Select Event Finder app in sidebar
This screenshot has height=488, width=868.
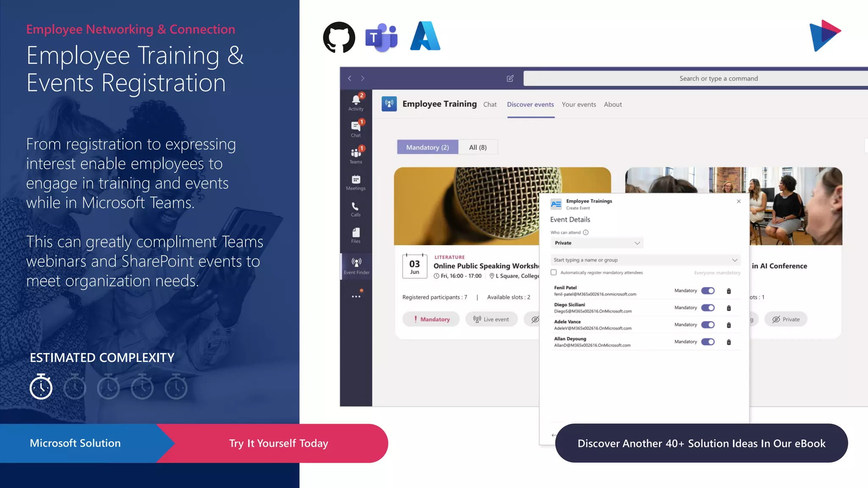[x=356, y=266]
